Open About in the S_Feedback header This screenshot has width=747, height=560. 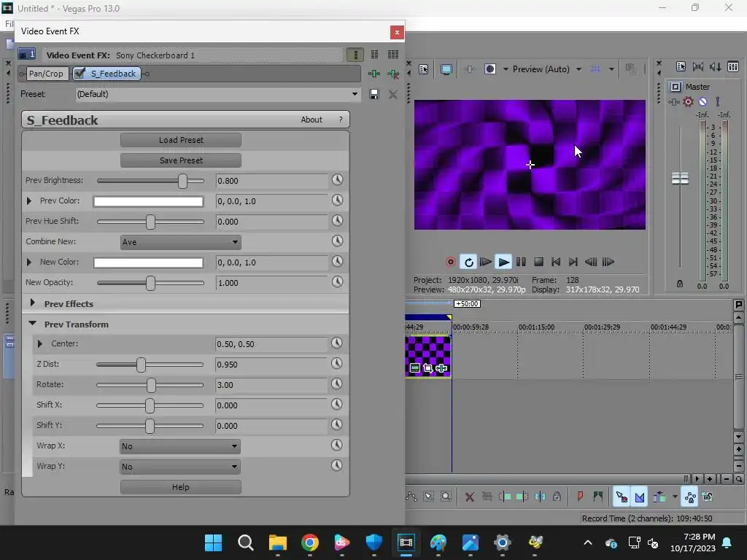(311, 120)
